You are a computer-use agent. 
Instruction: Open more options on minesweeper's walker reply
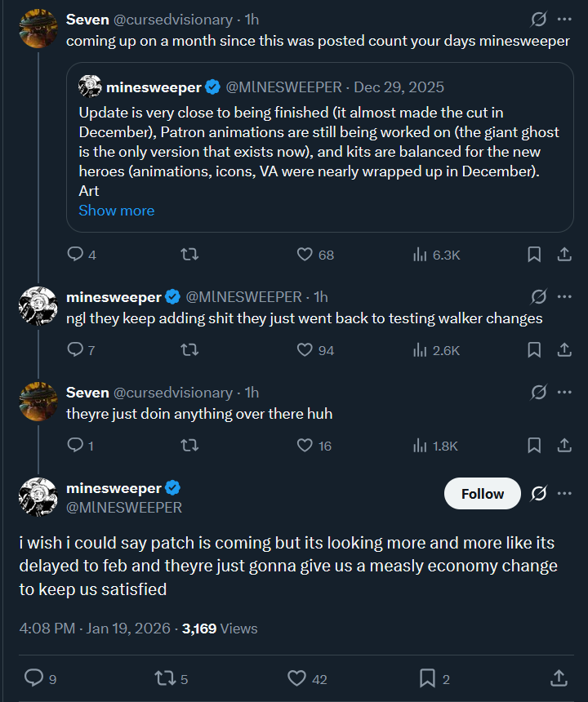pos(564,296)
